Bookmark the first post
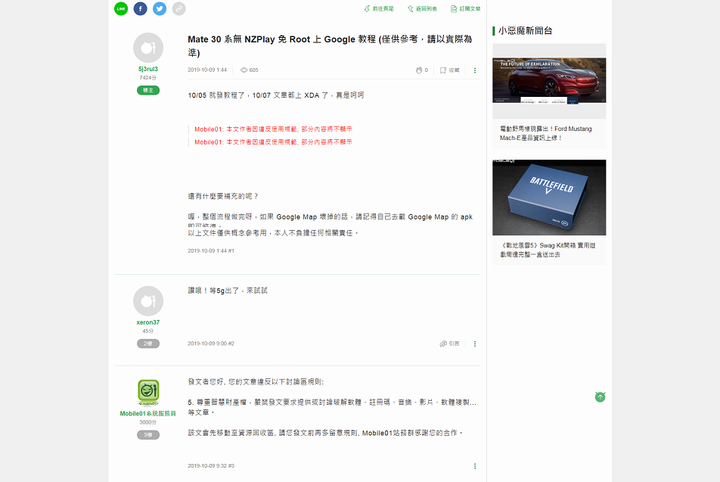This screenshot has width=720, height=482. point(450,70)
